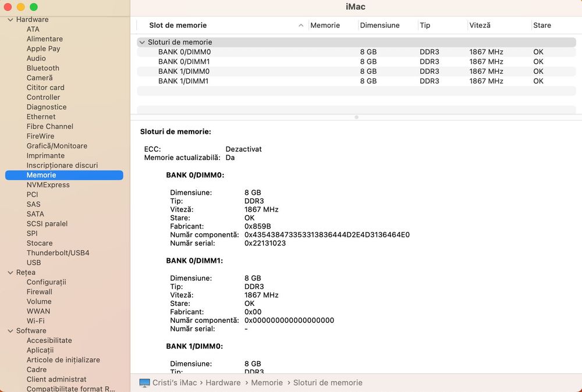Select Controller in the sidebar
This screenshot has width=582, height=392.
tap(43, 97)
